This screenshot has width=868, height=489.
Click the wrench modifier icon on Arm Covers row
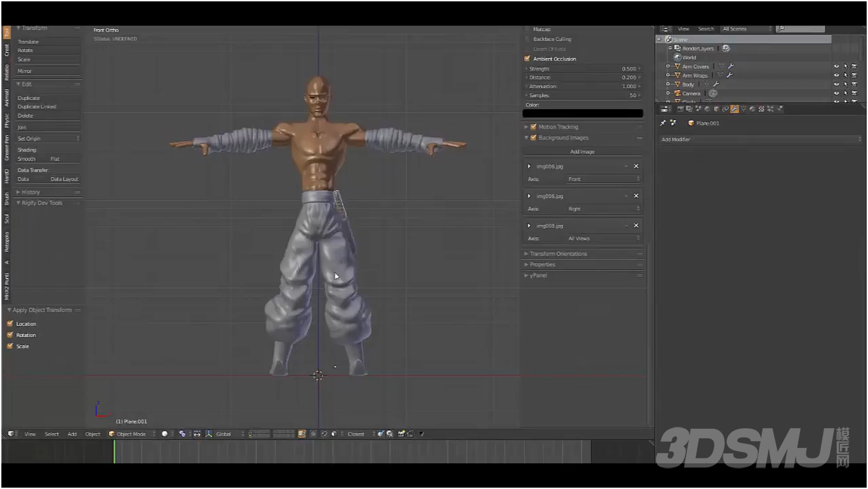(731, 66)
